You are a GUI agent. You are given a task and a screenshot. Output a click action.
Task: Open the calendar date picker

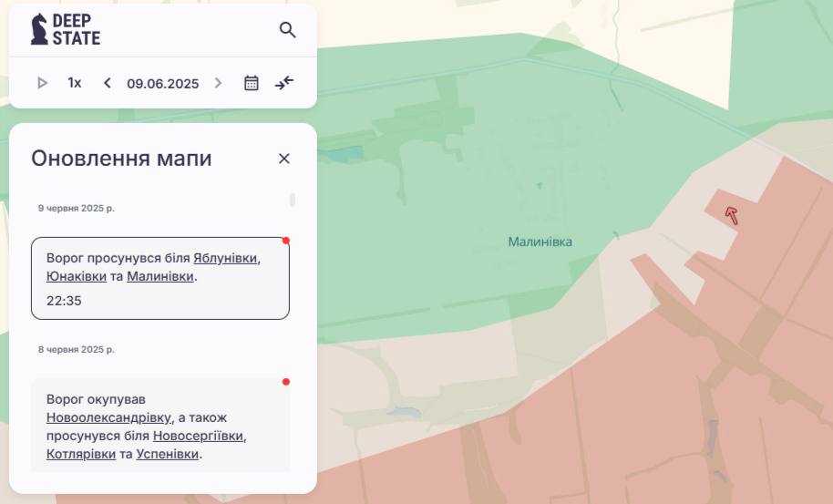click(252, 83)
